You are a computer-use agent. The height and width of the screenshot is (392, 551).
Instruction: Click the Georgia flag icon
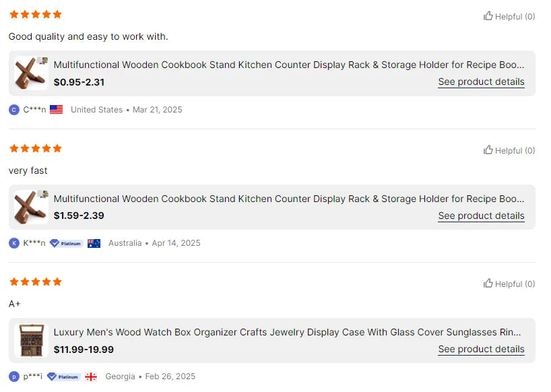coord(91,377)
